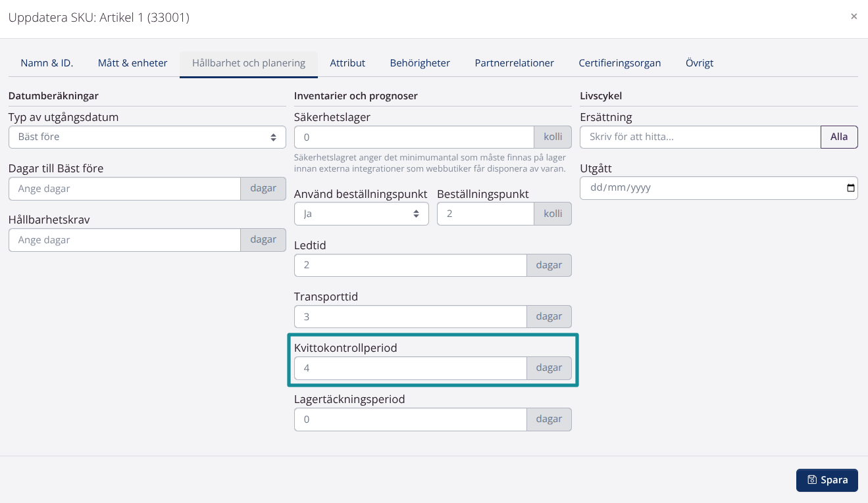Screen dimensions: 868x503
Task: Open Använd beställningspunkt dropdown
Action: pos(361,214)
